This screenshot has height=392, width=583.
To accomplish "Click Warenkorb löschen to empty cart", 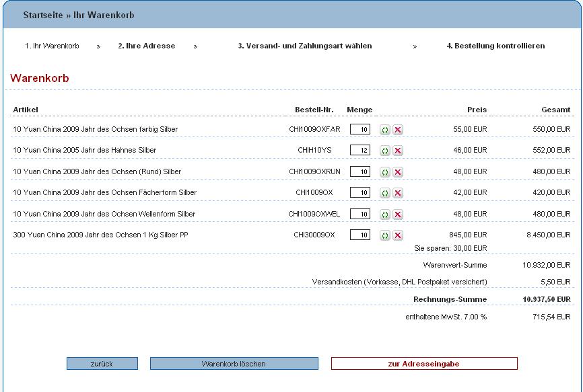I will pos(234,364).
